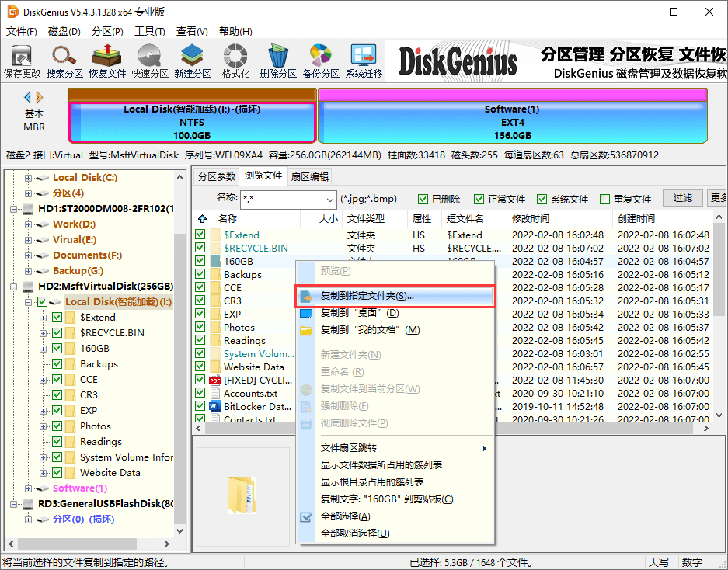Click the text file icon of Accounts.txt

[214, 393]
